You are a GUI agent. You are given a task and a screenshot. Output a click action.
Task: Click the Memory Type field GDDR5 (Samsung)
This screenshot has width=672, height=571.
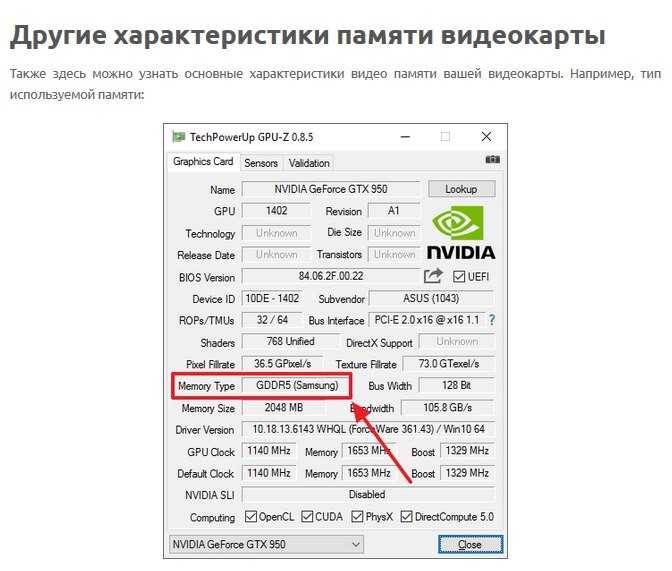click(297, 385)
